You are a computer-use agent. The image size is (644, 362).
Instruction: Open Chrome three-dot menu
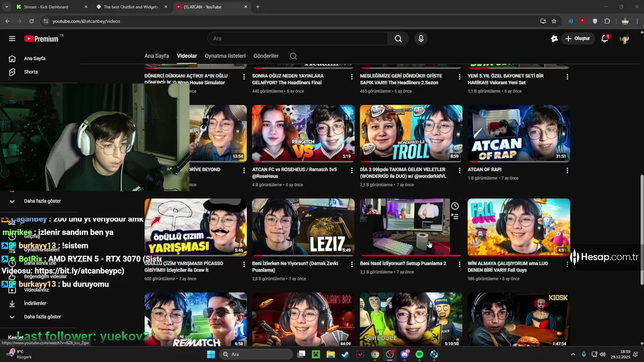pos(637,21)
